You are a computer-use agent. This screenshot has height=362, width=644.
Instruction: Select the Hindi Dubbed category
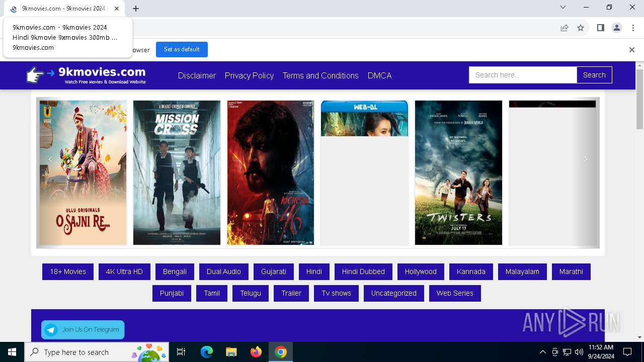(363, 271)
